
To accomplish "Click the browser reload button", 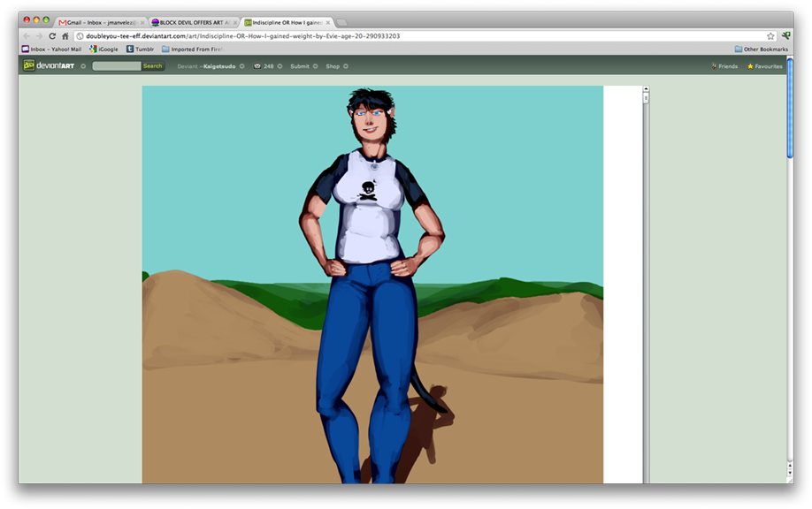I will pos(52,36).
